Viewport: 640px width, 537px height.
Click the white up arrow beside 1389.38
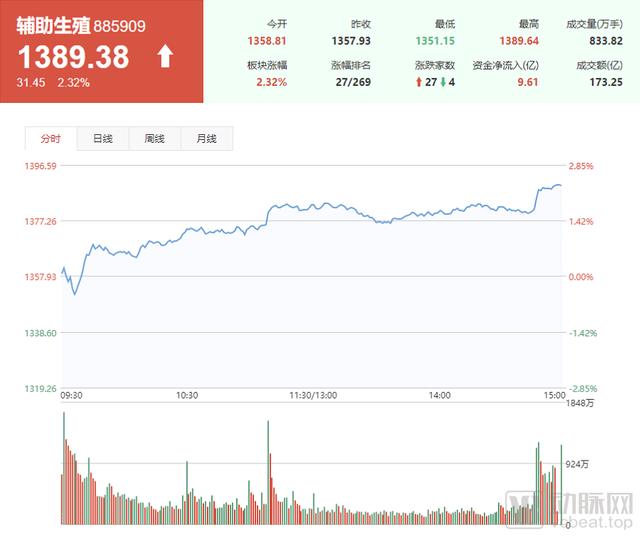165,56
